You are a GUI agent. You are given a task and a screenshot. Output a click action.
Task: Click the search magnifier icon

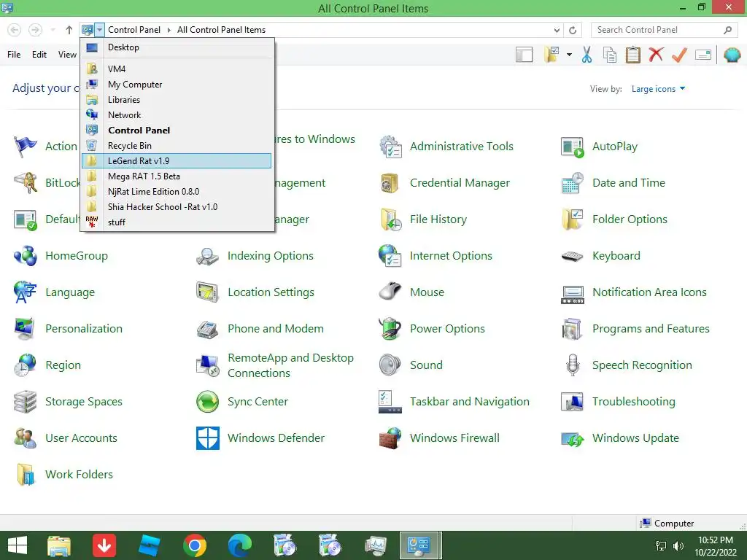click(727, 30)
